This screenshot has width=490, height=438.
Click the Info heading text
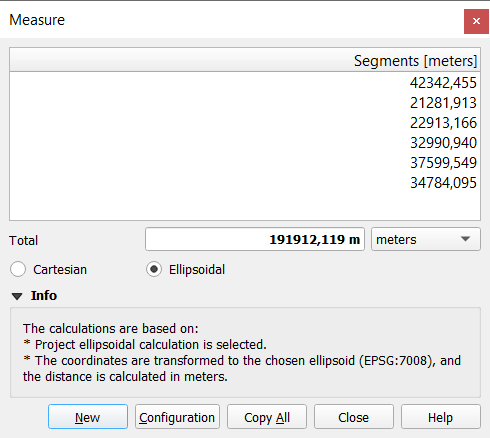click(x=44, y=296)
